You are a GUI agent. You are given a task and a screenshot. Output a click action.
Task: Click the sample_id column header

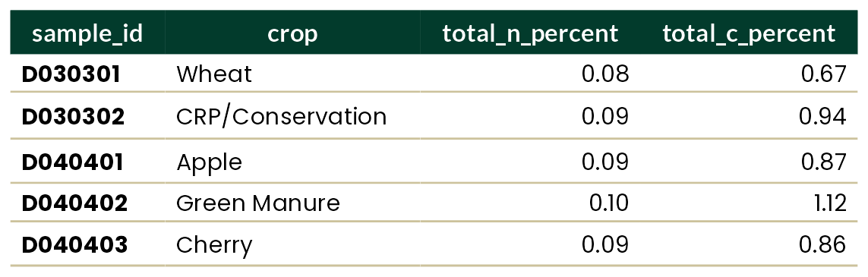[x=87, y=33]
